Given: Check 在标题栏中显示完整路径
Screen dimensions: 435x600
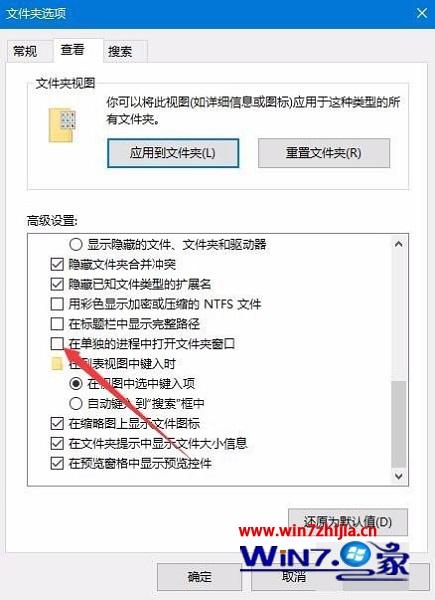Looking at the screenshot, I should point(57,324).
